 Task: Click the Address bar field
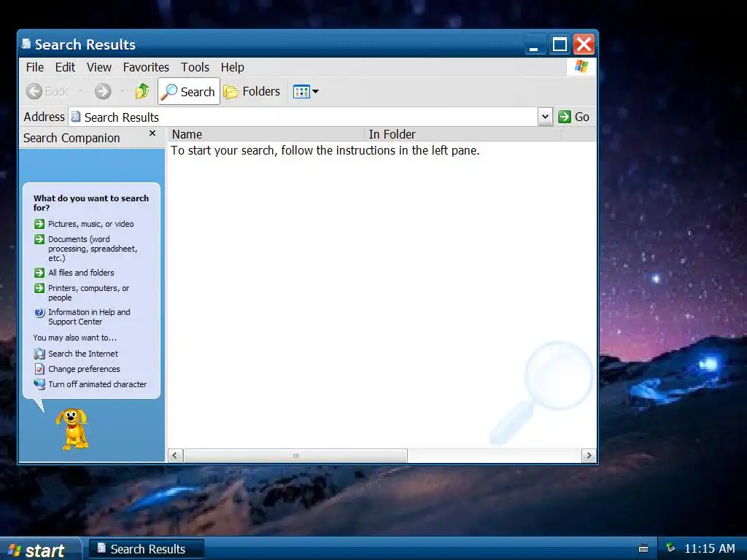click(x=304, y=117)
